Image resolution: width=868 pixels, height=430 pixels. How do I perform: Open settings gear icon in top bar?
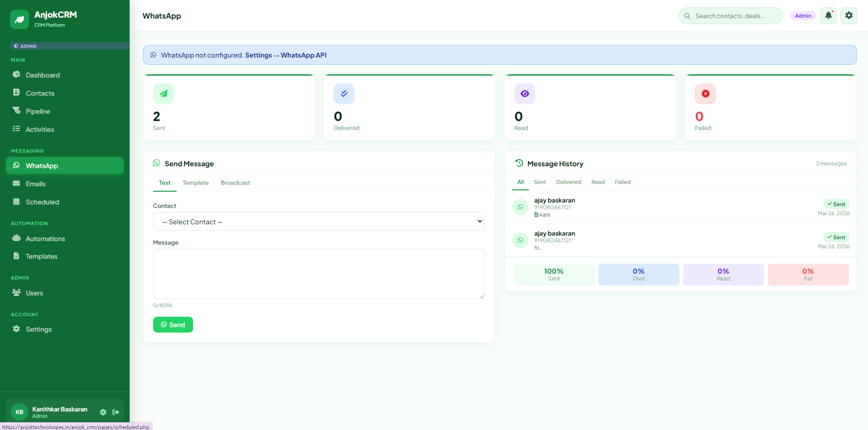tap(849, 16)
